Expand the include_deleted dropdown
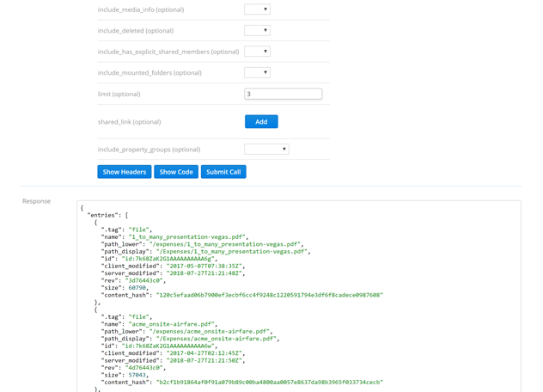The width and height of the screenshot is (543, 392). 257,31
